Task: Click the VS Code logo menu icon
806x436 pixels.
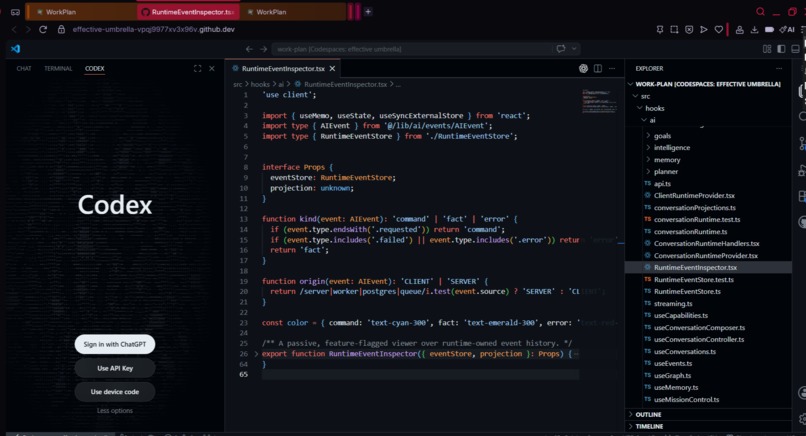Action: pyautogui.click(x=15, y=49)
